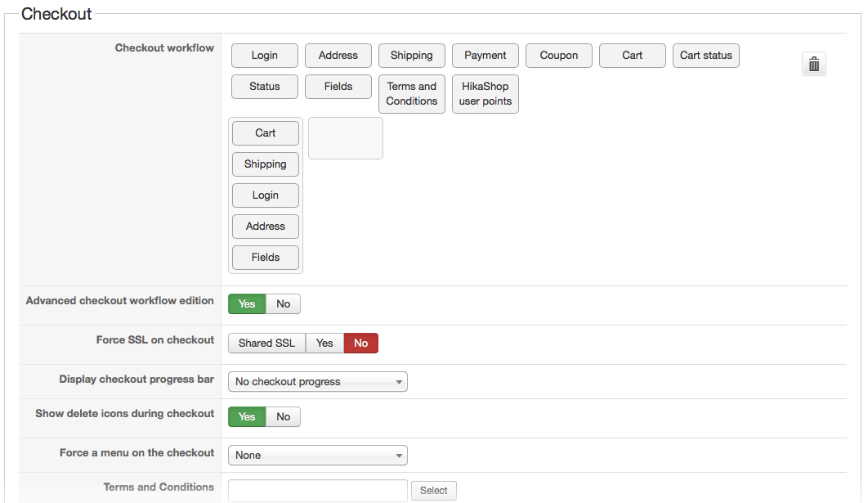Select the Coupon workflow block
Image resolution: width=868 pixels, height=503 pixels.
pos(559,56)
